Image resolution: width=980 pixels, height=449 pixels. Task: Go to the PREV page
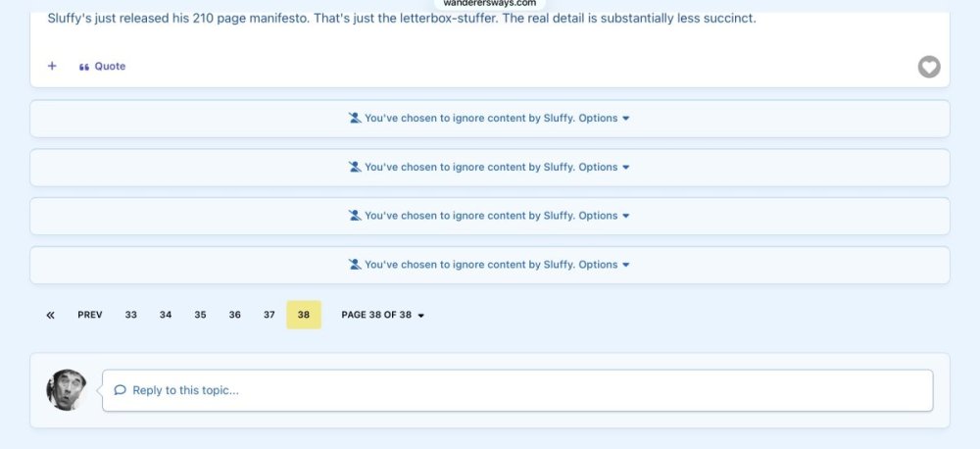coord(90,315)
